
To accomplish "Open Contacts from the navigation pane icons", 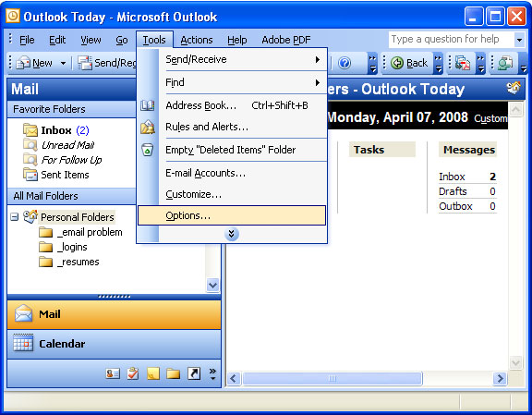I will pos(113,374).
